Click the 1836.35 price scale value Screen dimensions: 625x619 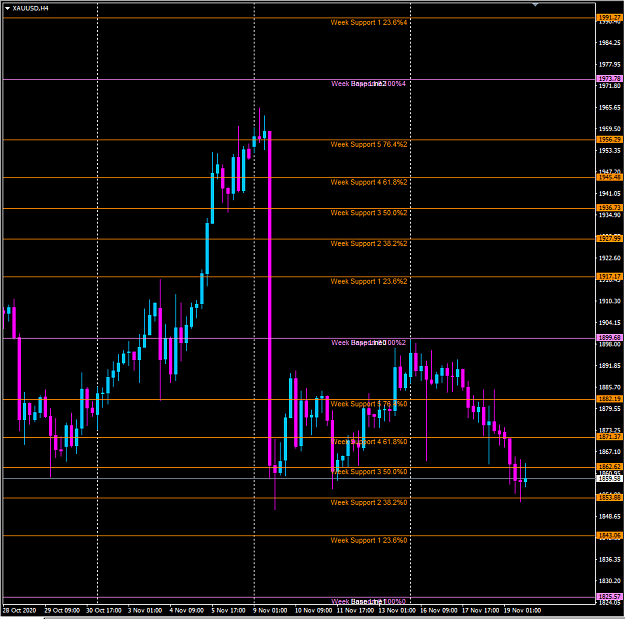(x=610, y=560)
